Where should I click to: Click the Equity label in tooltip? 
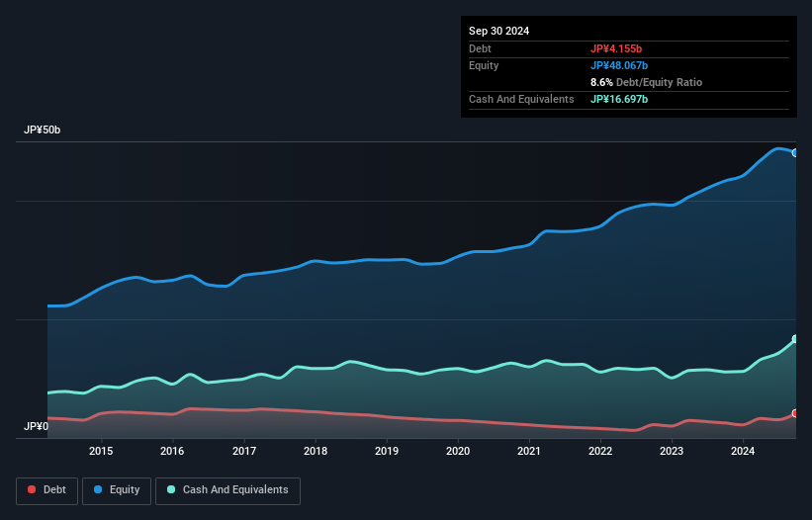(484, 65)
